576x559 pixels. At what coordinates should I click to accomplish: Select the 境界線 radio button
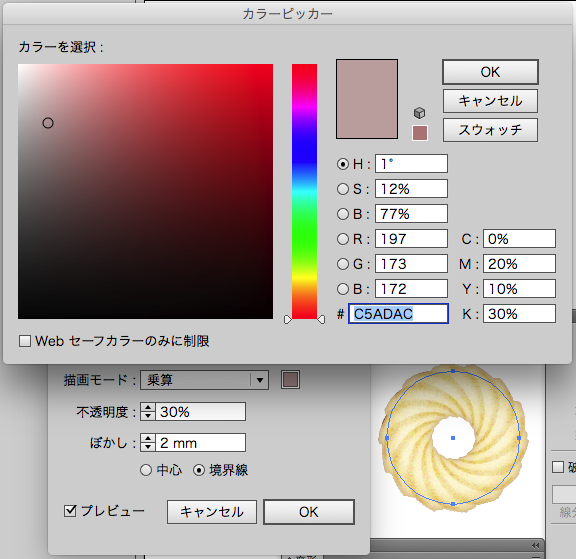pos(199,470)
